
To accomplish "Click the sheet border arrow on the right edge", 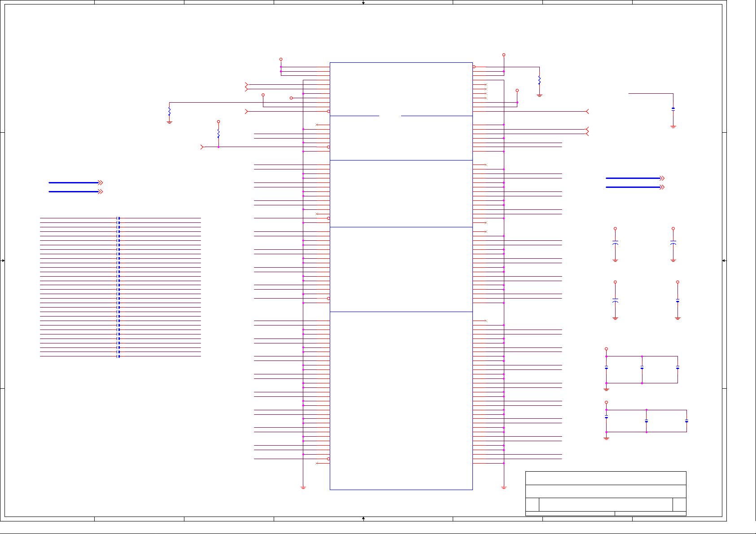I will point(724,260).
